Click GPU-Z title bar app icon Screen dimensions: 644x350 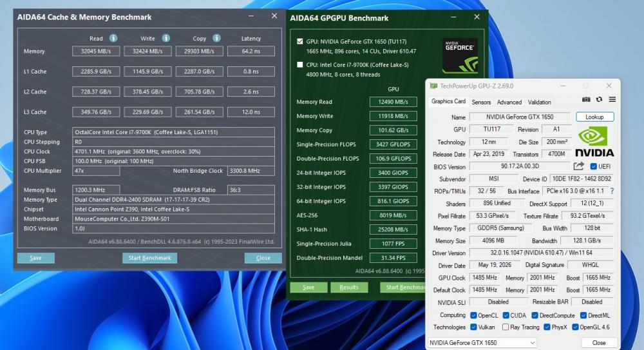(x=433, y=86)
